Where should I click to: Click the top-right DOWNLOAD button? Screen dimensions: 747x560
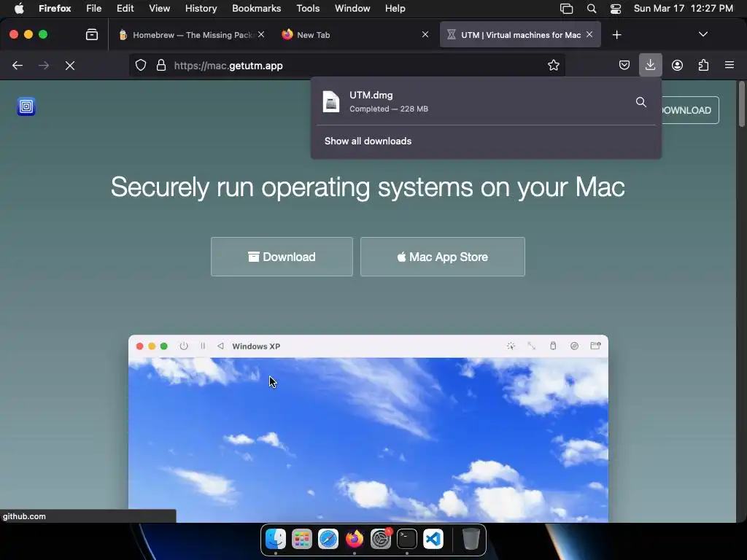pos(689,110)
